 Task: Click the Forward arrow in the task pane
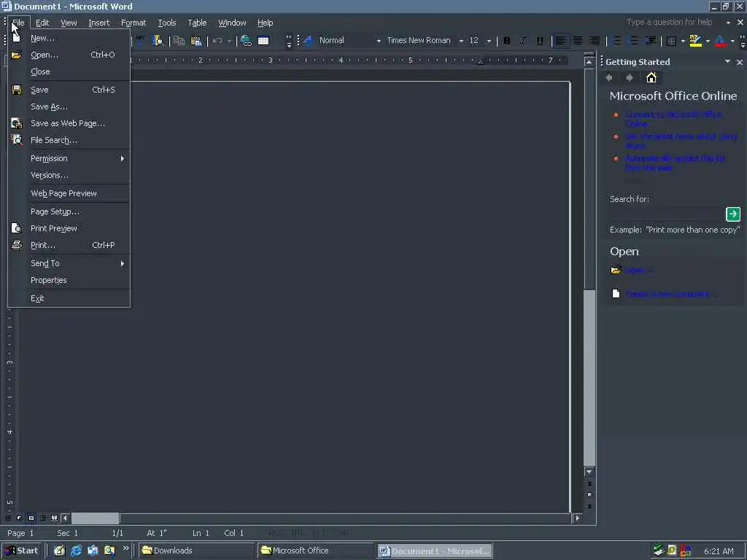click(630, 77)
